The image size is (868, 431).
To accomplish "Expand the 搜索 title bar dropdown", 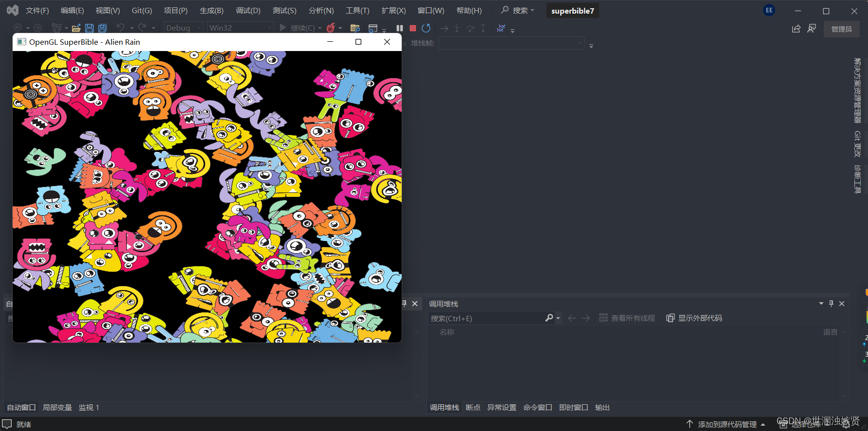I will 532,10.
